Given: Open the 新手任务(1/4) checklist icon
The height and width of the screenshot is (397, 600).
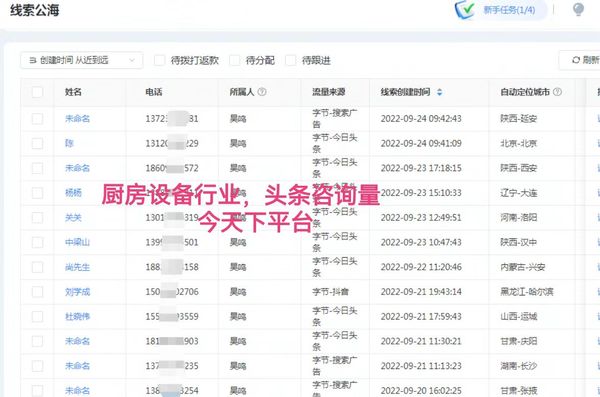Looking at the screenshot, I should coord(465,10).
